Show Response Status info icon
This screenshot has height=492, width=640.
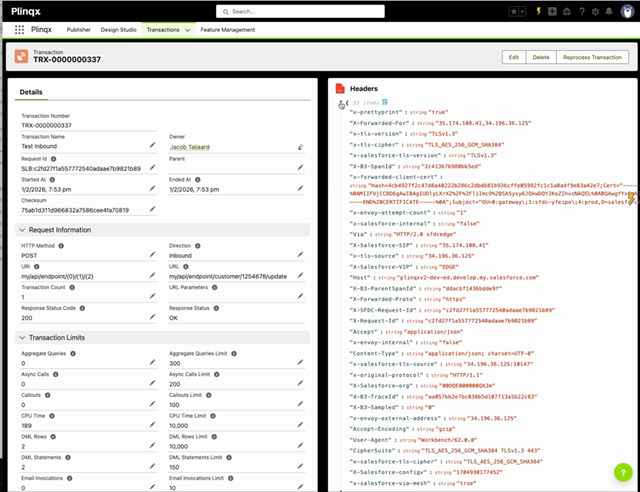[216, 308]
